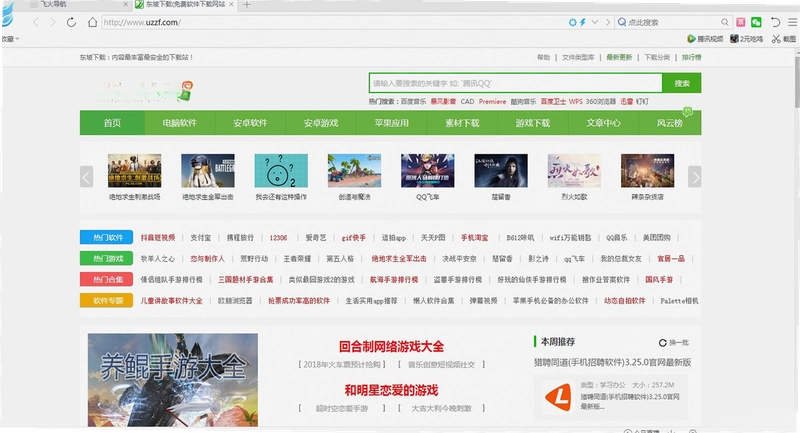The height and width of the screenshot is (433, 800).
Task: Expand the address bar dropdown arrow
Action: pos(594,22)
